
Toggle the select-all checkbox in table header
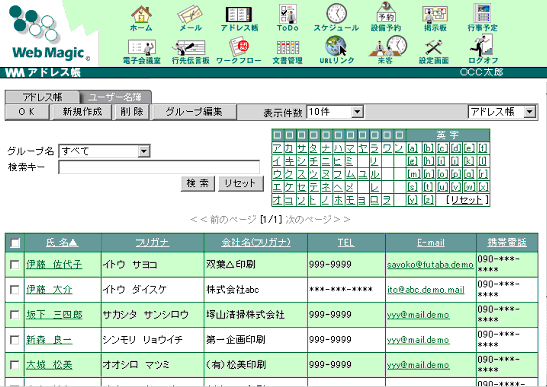click(15, 243)
